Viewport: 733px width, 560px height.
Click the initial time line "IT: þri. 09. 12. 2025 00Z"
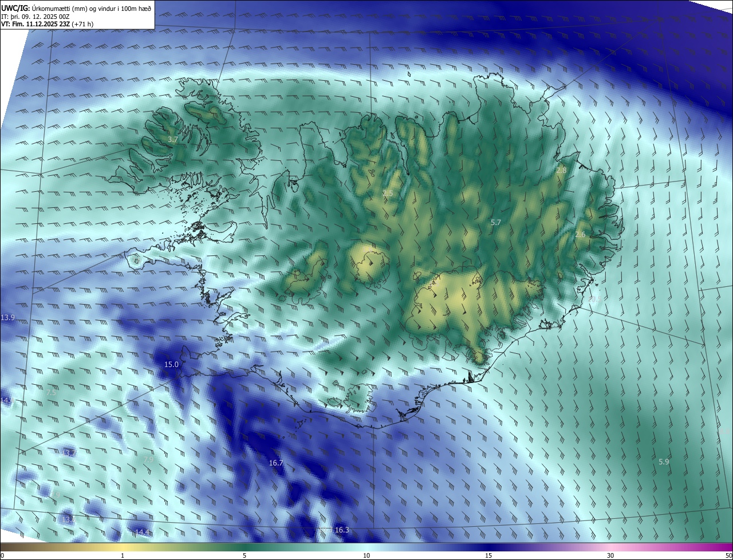coord(36,17)
